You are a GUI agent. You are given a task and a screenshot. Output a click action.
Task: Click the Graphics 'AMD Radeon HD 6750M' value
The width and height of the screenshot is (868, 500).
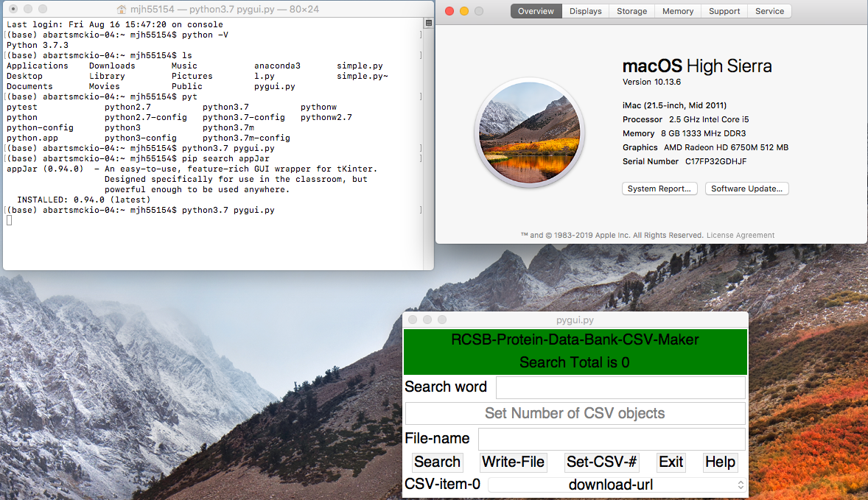(x=726, y=148)
